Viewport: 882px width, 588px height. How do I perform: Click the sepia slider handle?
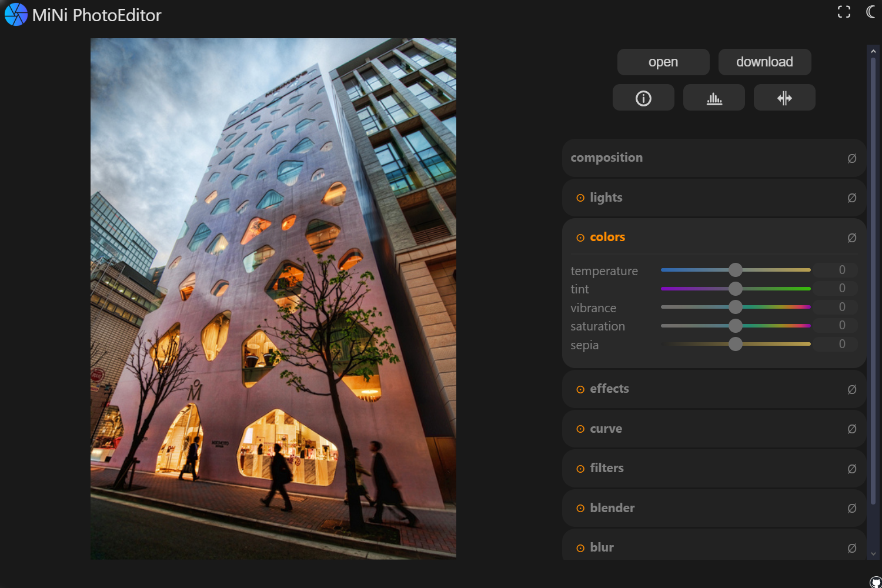click(x=736, y=344)
